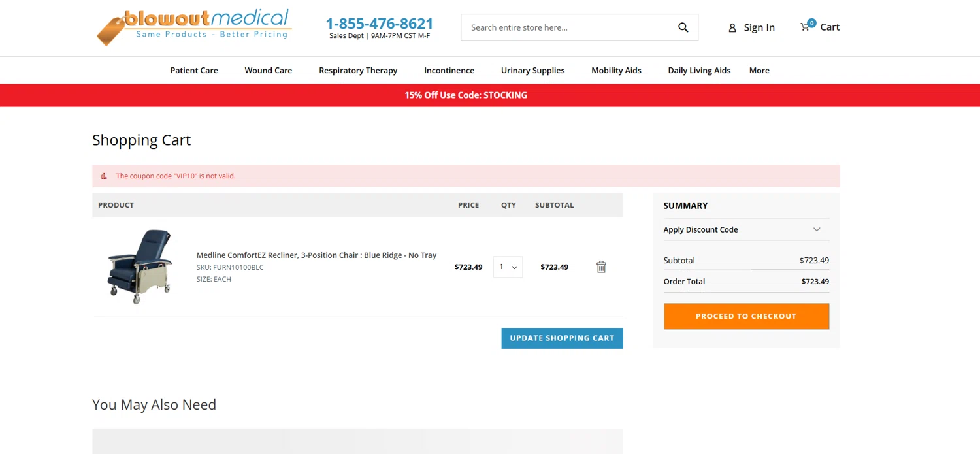Remove recliner using the trash icon
This screenshot has width=980, height=454.
[x=601, y=267]
